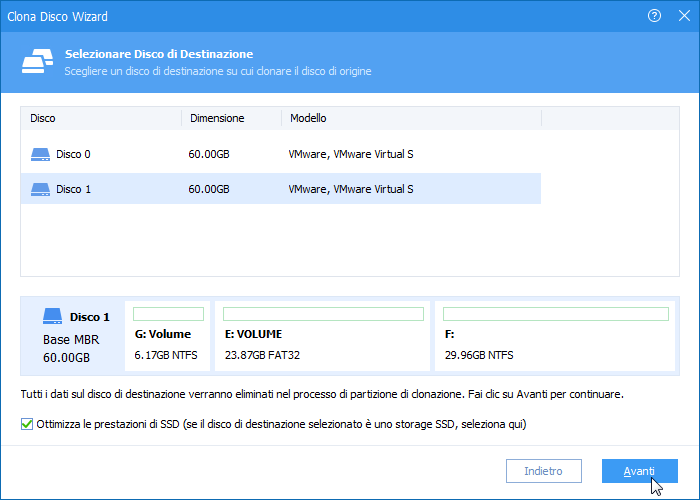
Task: Click the clone disk header icon
Action: tap(37, 61)
